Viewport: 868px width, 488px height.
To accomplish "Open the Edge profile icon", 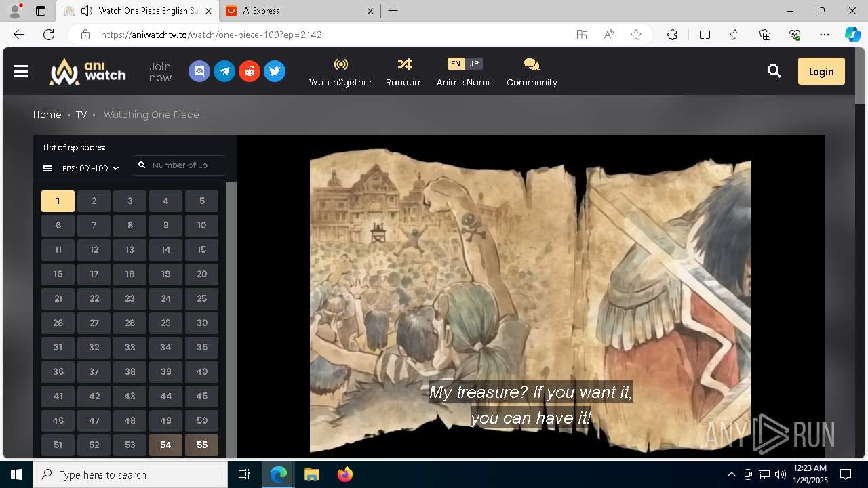I will pyautogui.click(x=15, y=11).
